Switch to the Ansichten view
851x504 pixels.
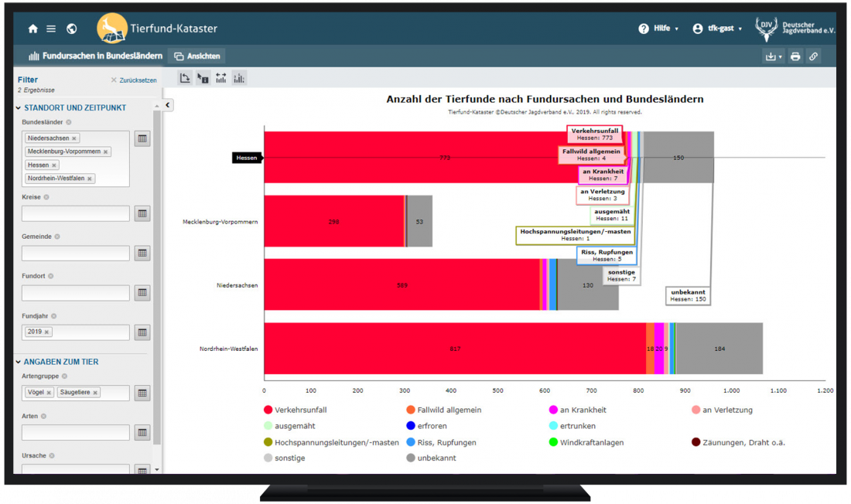click(x=200, y=56)
